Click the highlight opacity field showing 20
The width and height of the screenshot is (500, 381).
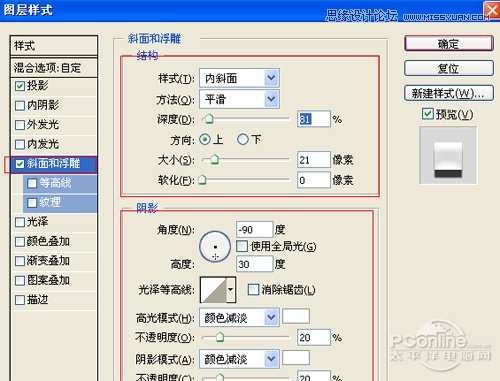point(314,338)
